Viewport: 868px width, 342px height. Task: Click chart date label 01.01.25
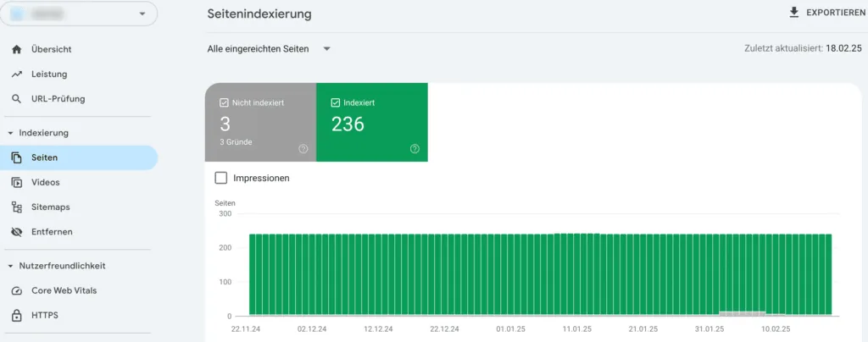pos(510,328)
